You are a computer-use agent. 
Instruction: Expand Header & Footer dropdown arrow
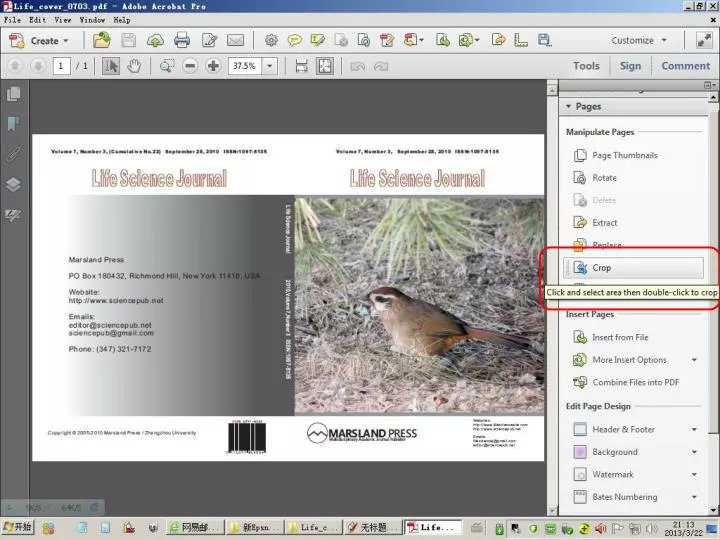click(694, 429)
